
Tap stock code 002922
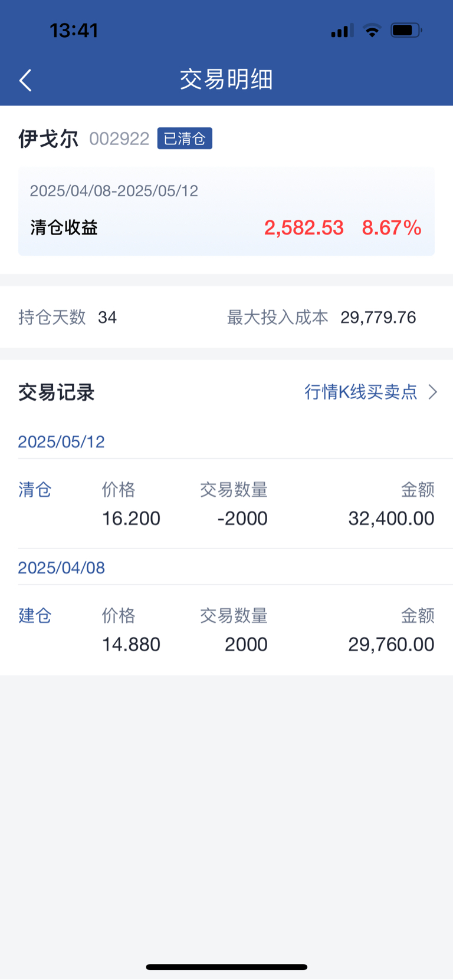pos(119,139)
